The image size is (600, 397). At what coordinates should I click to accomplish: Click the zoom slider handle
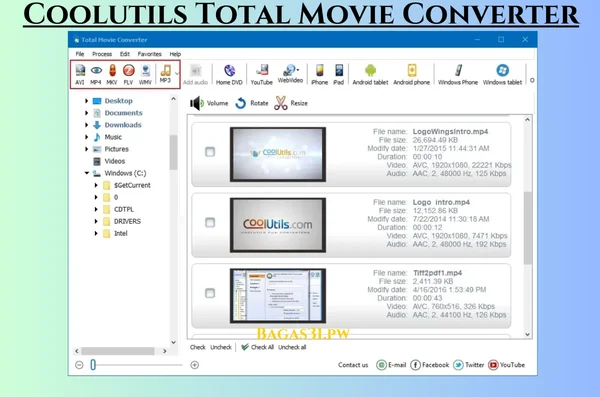[93, 365]
